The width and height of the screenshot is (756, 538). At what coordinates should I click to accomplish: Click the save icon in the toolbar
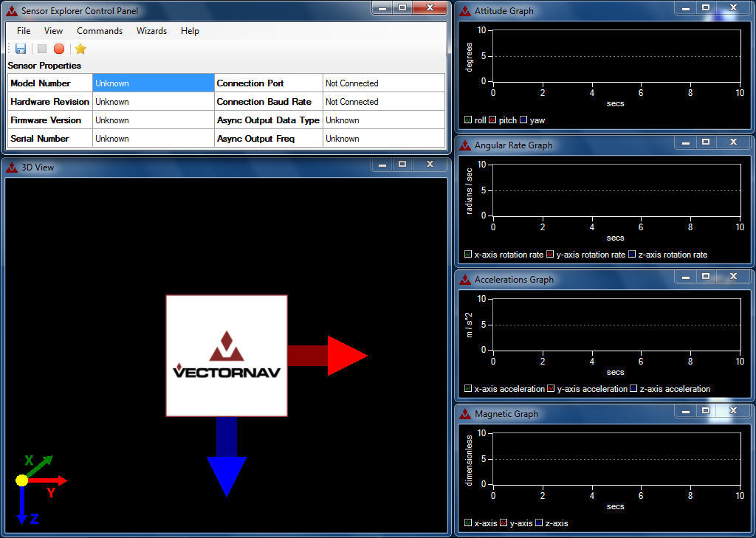point(20,49)
